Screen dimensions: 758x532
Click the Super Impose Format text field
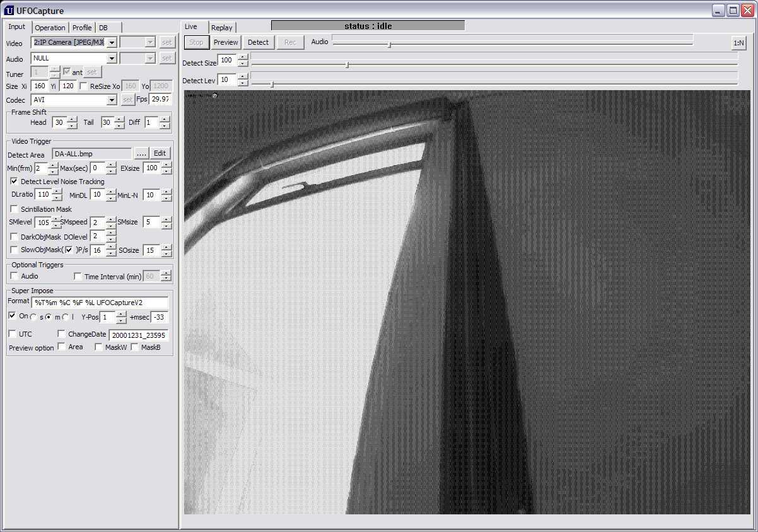(x=100, y=303)
